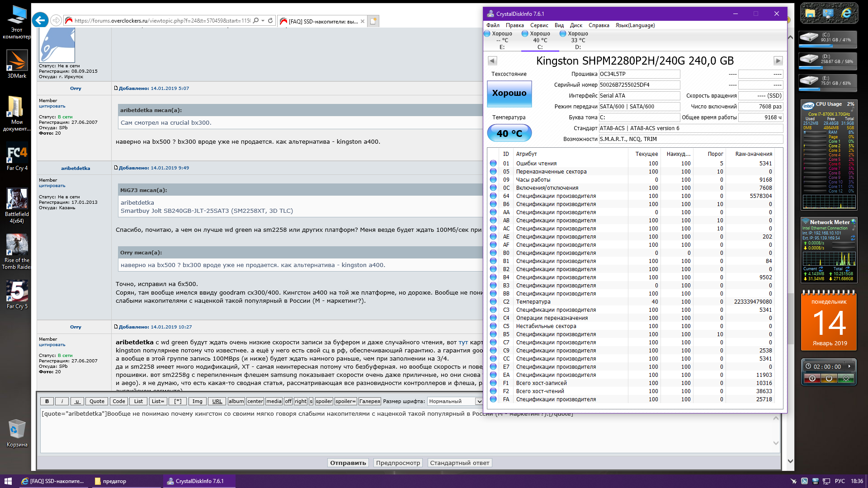Open address bar search dropdown arrow

point(263,21)
